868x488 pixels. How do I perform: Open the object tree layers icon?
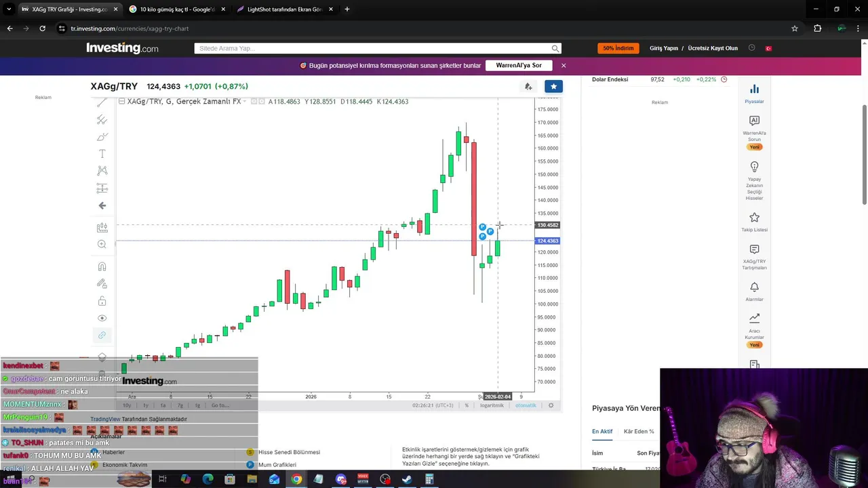pos(102,357)
